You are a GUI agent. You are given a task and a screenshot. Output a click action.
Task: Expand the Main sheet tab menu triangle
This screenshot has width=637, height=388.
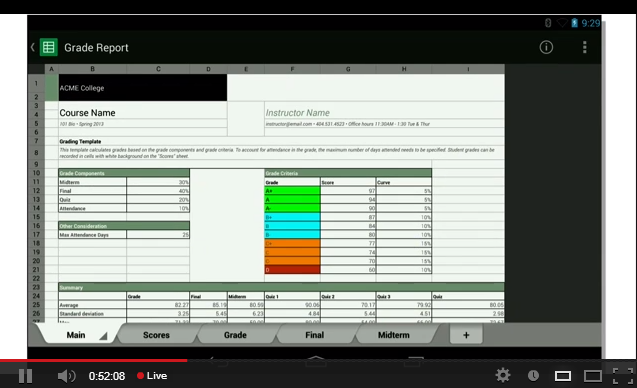pos(103,336)
